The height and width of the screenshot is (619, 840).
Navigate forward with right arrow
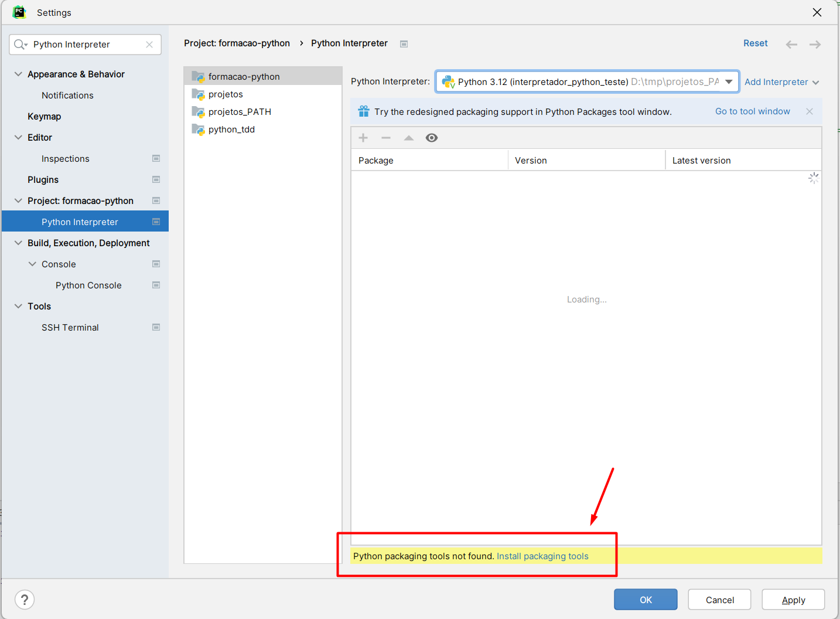pos(815,45)
